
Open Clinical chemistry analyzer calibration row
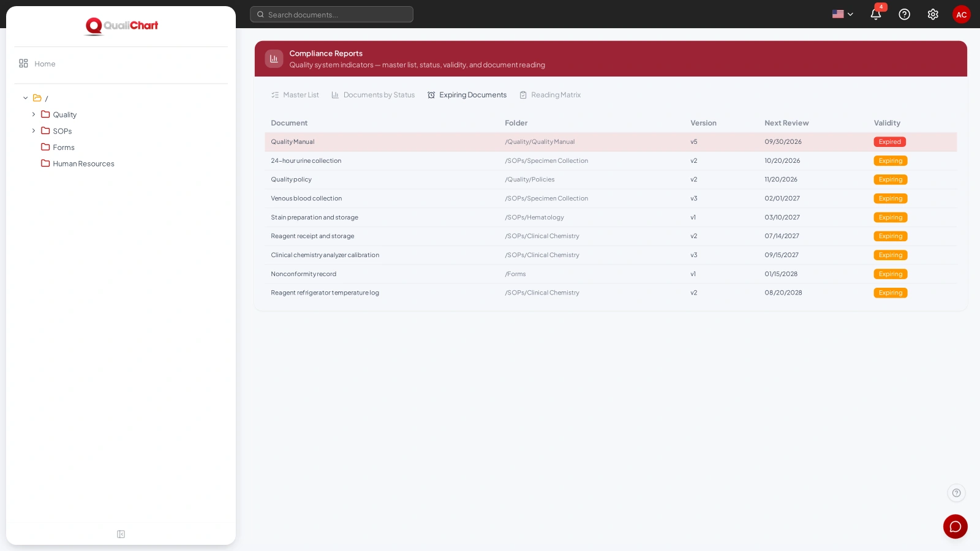(x=611, y=255)
